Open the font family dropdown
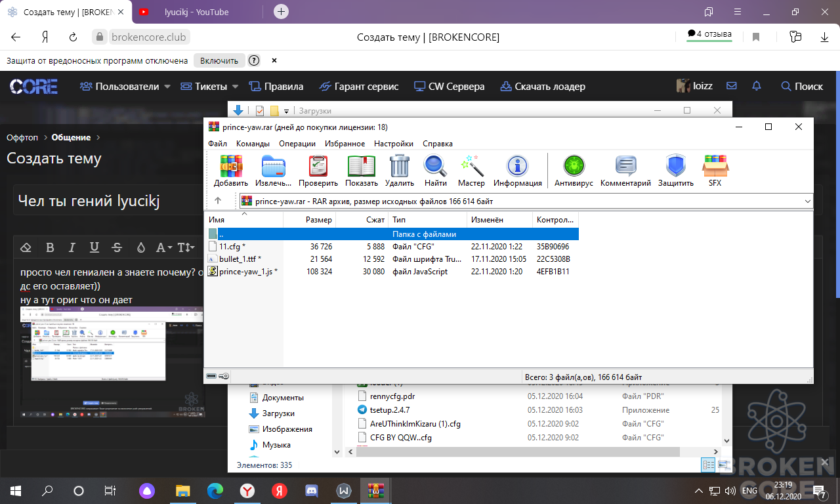The height and width of the screenshot is (504, 840). 164,247
